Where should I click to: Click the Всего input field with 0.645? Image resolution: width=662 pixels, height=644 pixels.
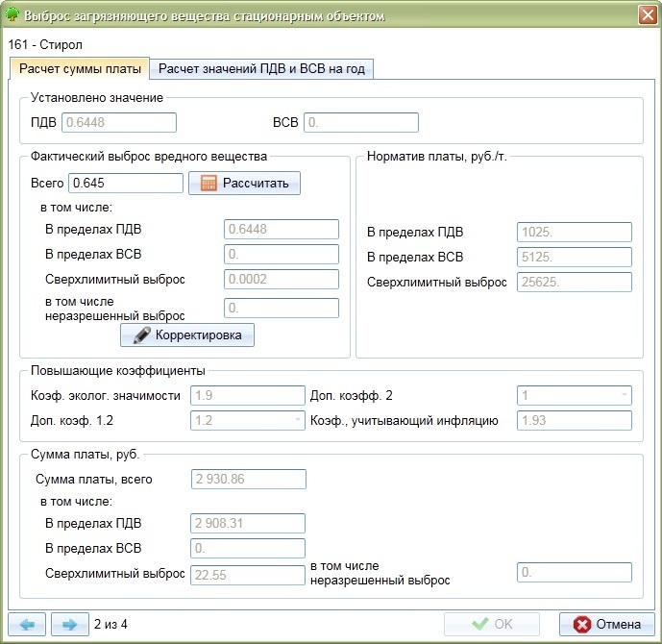point(126,183)
